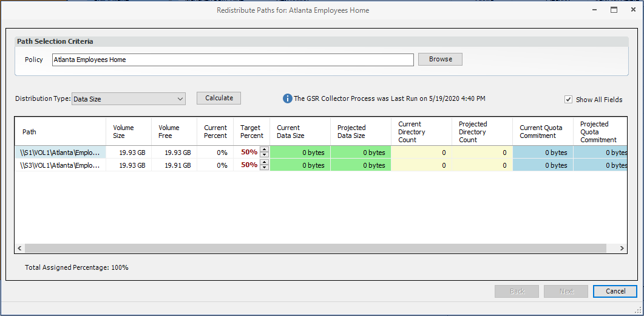Click the Target Percent column header
Viewport: 644px width, 316px height.
click(x=251, y=132)
